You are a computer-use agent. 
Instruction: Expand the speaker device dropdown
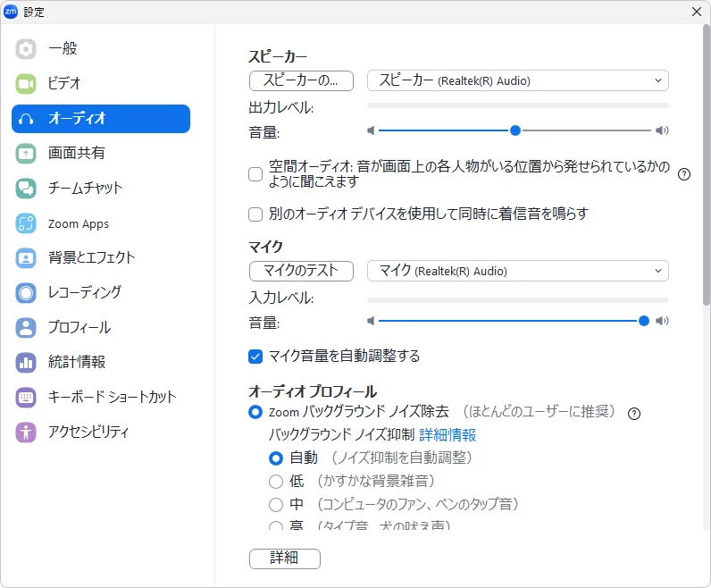coord(518,80)
